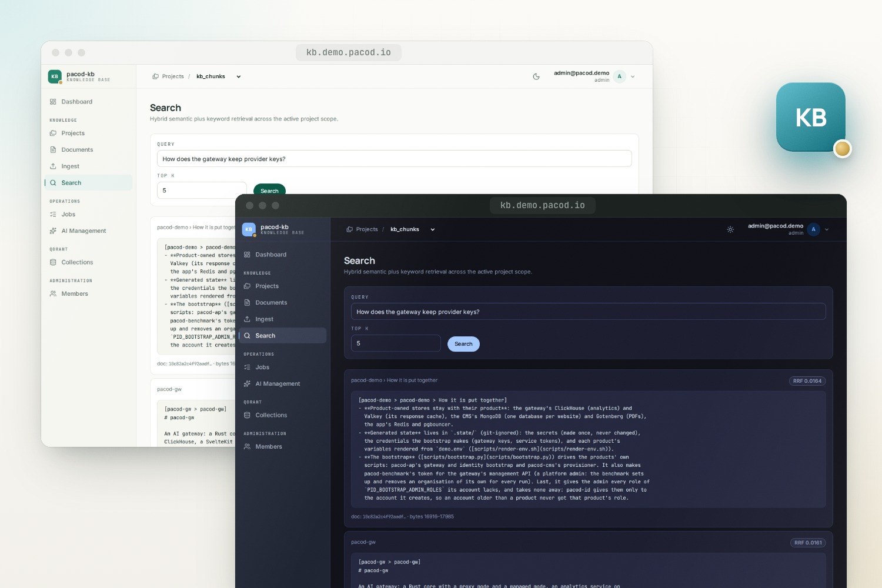The height and width of the screenshot is (588, 882).
Task: Click the large KB app icon
Action: tap(811, 117)
